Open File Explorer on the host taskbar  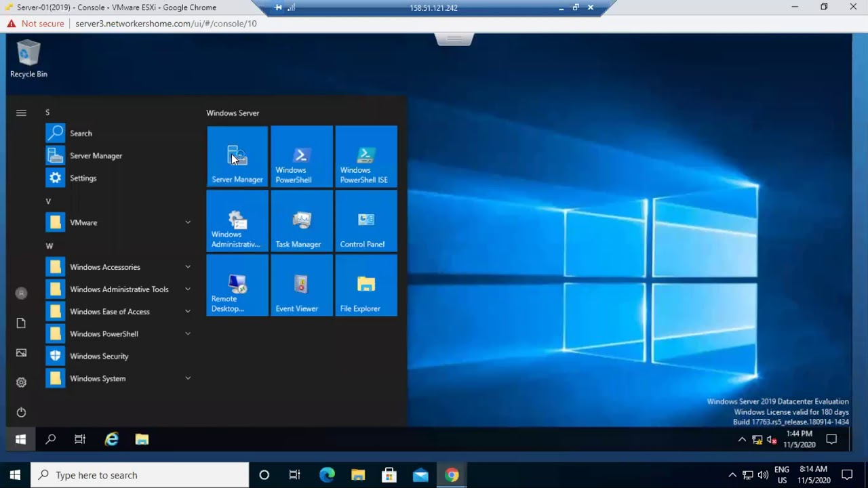tap(358, 475)
